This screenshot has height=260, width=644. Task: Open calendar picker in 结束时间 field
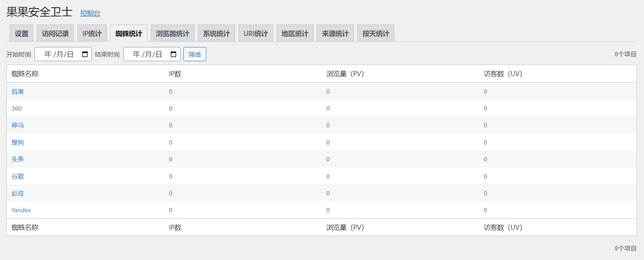coord(173,54)
